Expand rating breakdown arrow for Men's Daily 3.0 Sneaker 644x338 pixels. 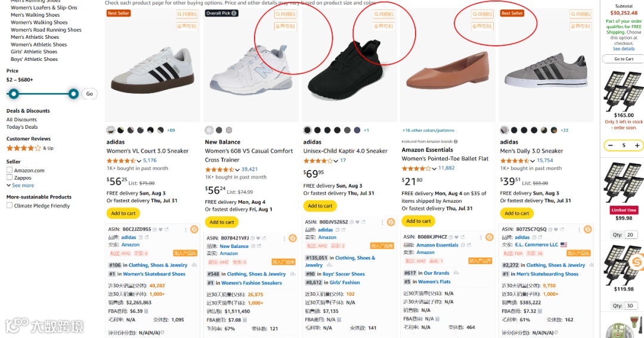click(x=532, y=160)
